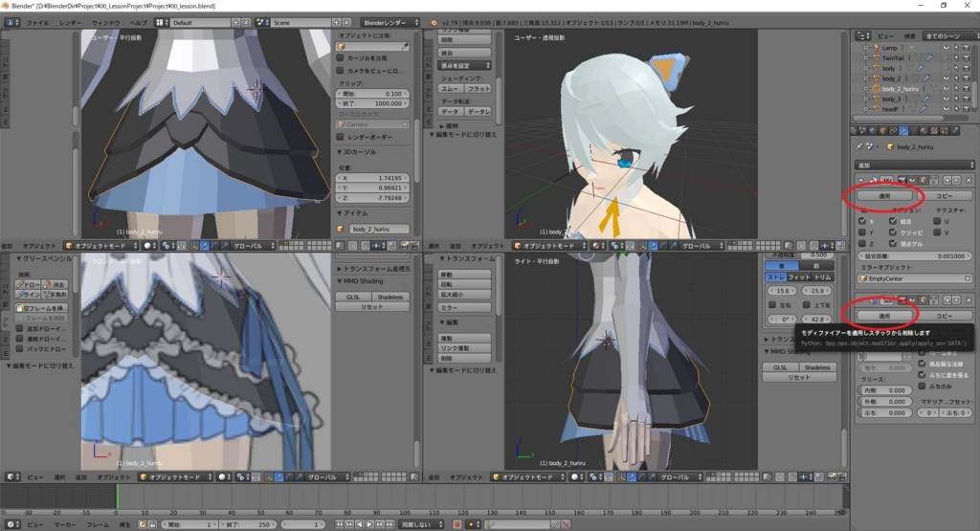The image size is (980, 531).
Task: Enable カーソルを注視 checkbox
Action: (x=341, y=58)
